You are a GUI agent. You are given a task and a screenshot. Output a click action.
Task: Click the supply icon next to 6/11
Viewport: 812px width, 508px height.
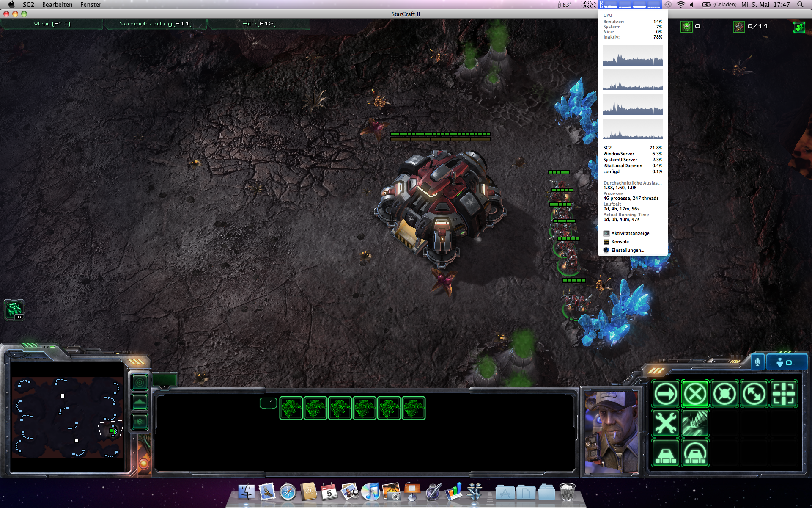(x=739, y=27)
